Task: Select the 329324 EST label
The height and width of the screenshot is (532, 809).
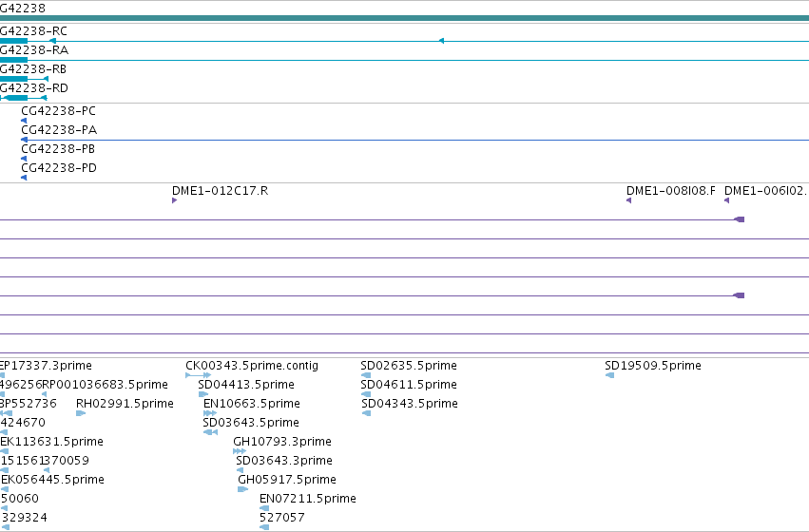Action: [x=24, y=518]
